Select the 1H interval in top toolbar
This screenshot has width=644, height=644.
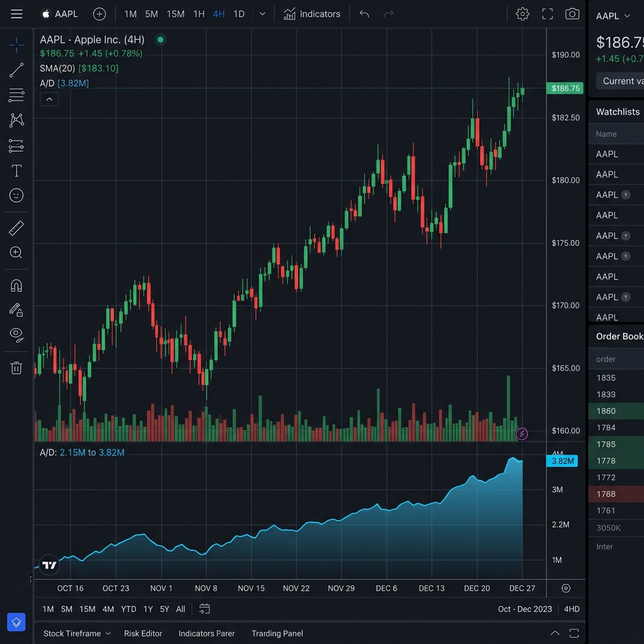[199, 14]
